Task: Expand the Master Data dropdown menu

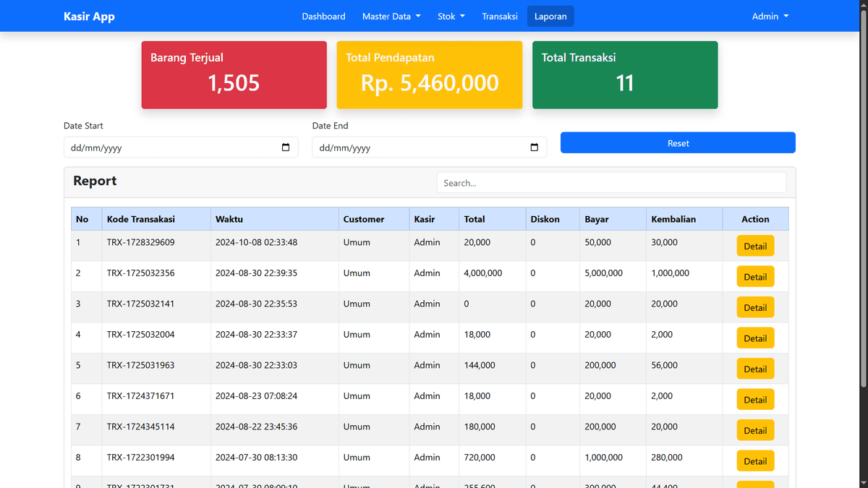Action: (x=391, y=16)
